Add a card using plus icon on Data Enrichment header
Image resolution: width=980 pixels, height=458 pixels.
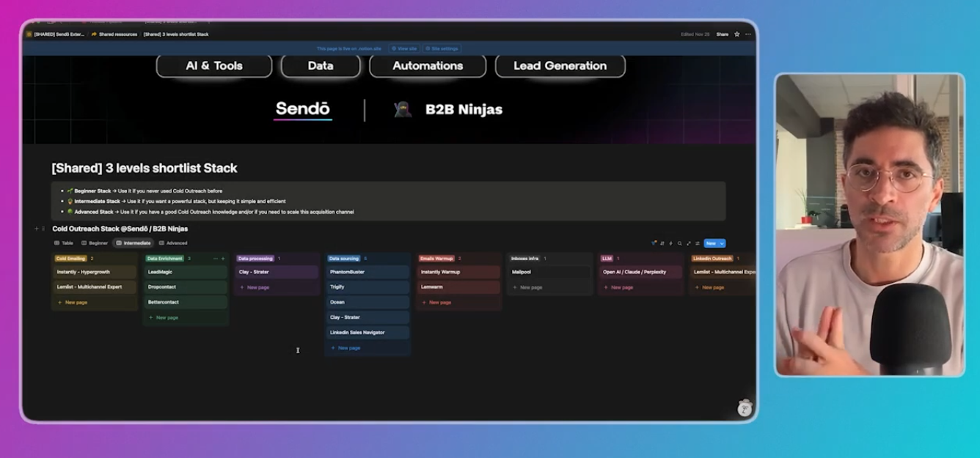click(x=223, y=259)
